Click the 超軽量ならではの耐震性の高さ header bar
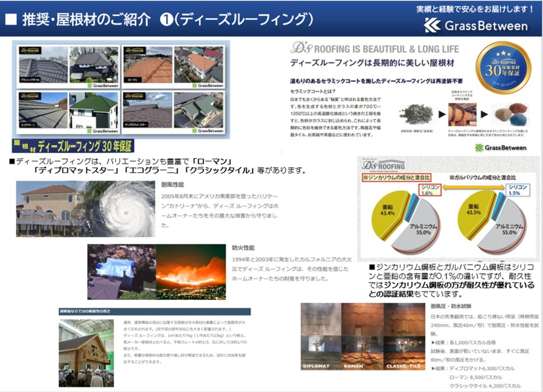This screenshot has height=392, width=543. point(155,312)
